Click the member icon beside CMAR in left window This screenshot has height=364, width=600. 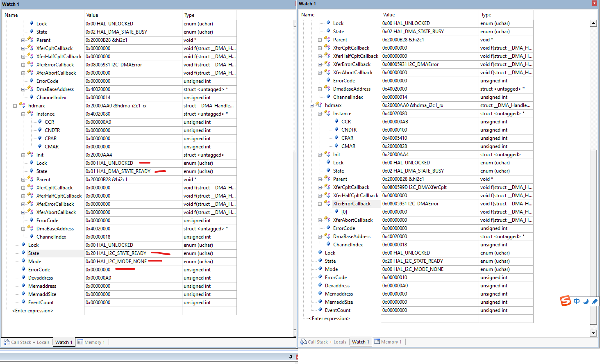coord(40,146)
